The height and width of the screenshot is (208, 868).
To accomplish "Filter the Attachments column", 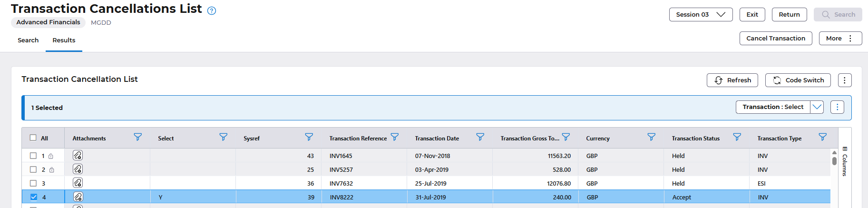I will (x=138, y=137).
